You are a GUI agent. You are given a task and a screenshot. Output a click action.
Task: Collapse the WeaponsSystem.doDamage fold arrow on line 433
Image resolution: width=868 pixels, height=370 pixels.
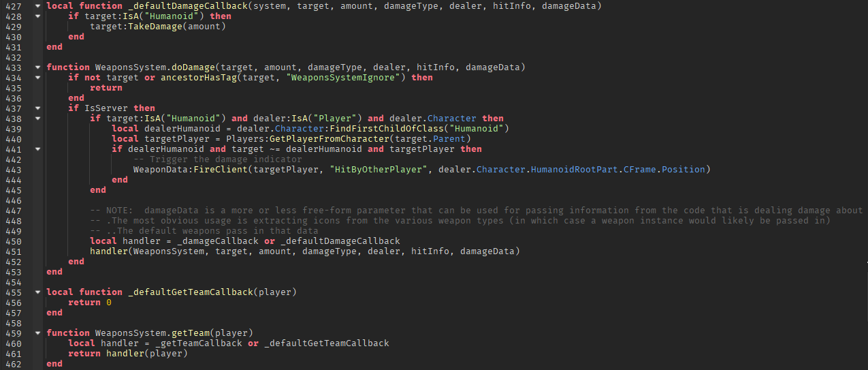click(x=37, y=67)
